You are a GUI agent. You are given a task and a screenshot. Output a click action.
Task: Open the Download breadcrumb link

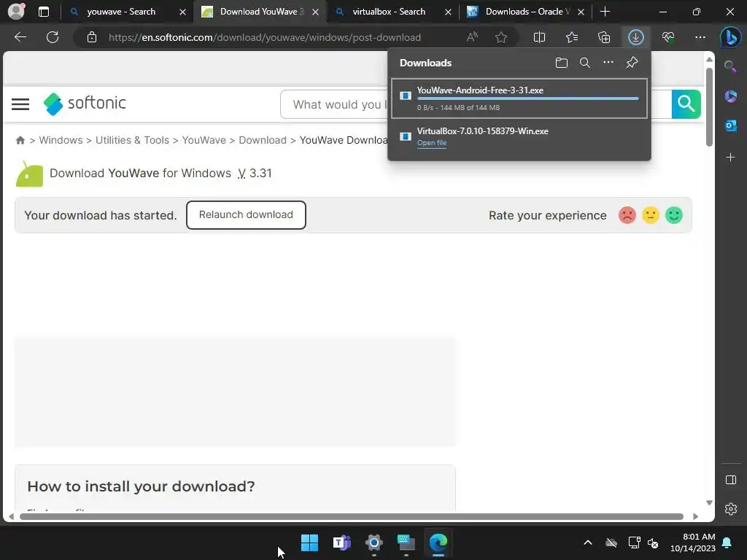[x=263, y=140]
